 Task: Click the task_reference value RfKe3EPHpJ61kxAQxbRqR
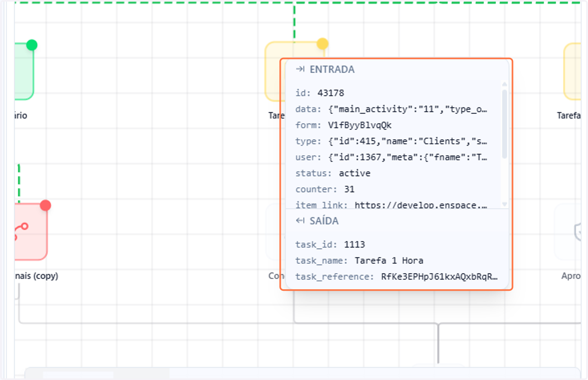pos(440,277)
